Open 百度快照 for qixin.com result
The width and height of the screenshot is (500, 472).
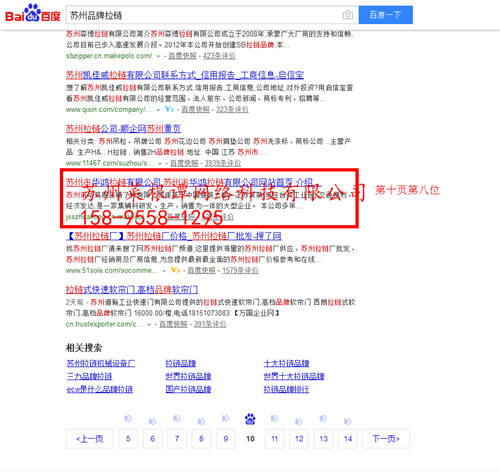[x=195, y=109]
